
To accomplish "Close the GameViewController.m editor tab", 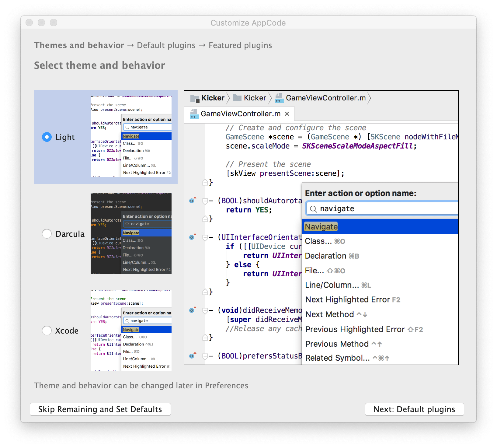I will point(287,114).
